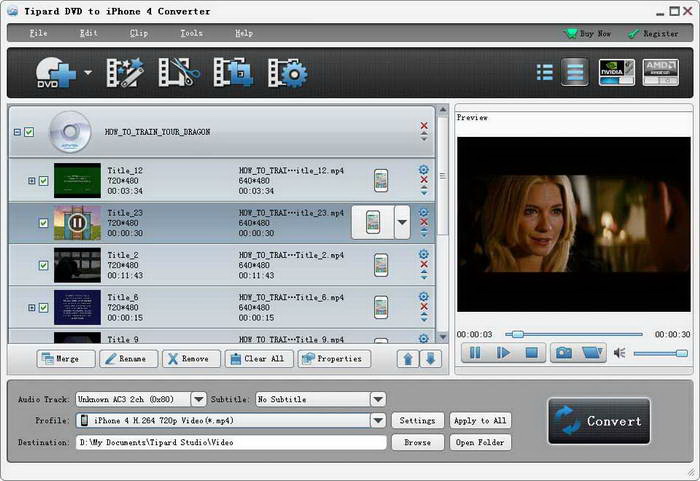Expand the Title_6 tree node
This screenshot has width=700, height=481.
[x=31, y=308]
